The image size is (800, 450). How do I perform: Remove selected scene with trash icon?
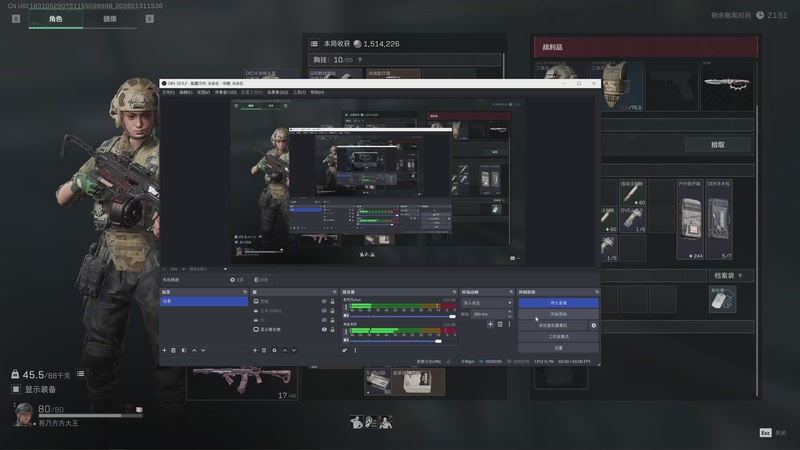(173, 351)
